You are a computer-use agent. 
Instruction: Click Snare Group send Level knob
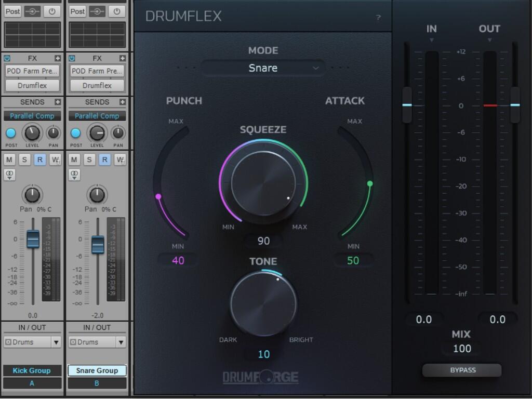click(97, 133)
